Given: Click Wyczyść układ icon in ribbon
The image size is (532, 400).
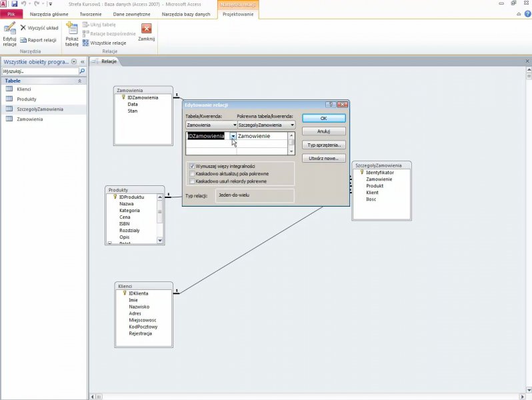Looking at the screenshot, I should [23, 28].
